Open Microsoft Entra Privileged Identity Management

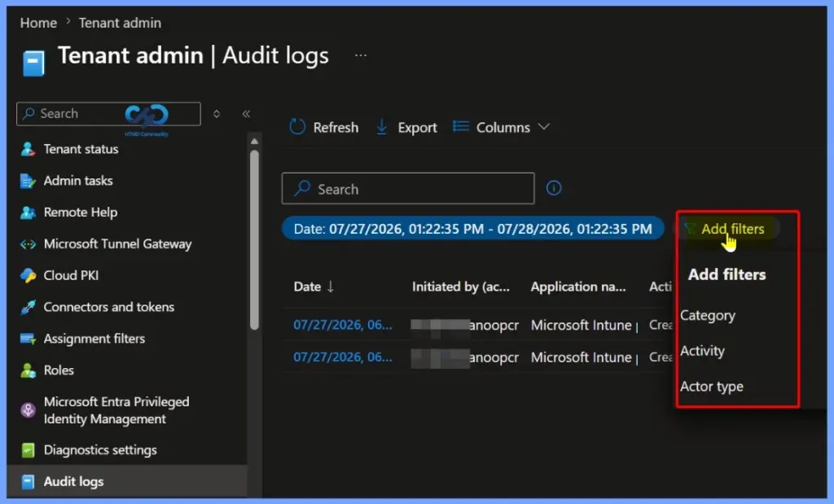(x=116, y=410)
